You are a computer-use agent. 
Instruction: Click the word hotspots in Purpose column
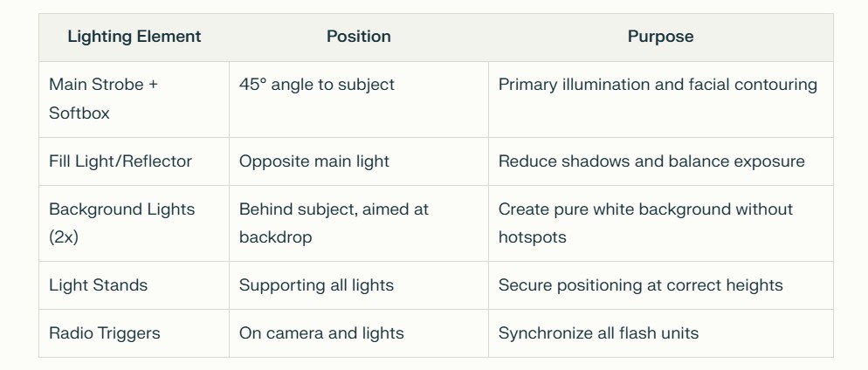[532, 237]
